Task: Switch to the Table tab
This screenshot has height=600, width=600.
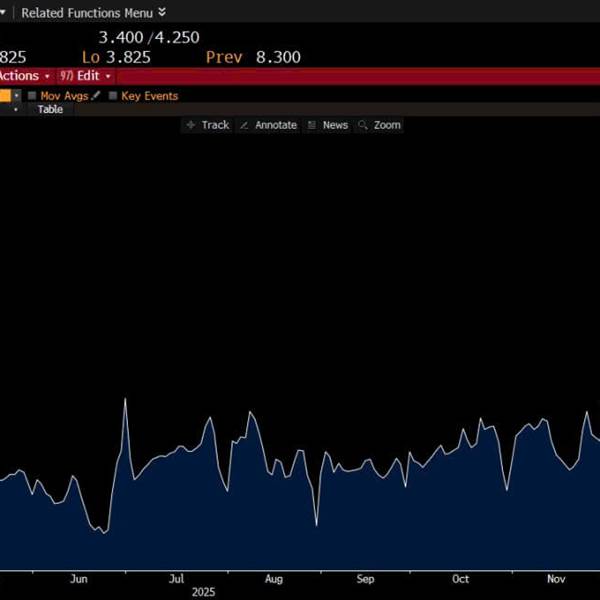Action: 50,109
